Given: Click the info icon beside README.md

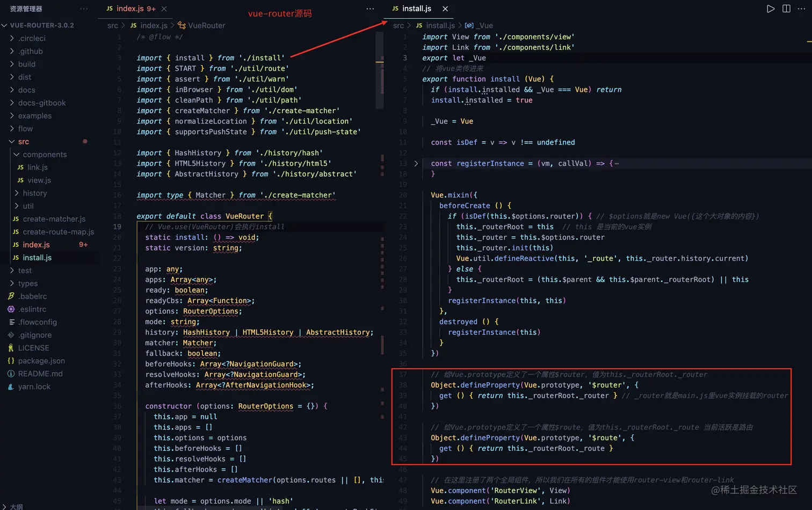Looking at the screenshot, I should (x=11, y=374).
